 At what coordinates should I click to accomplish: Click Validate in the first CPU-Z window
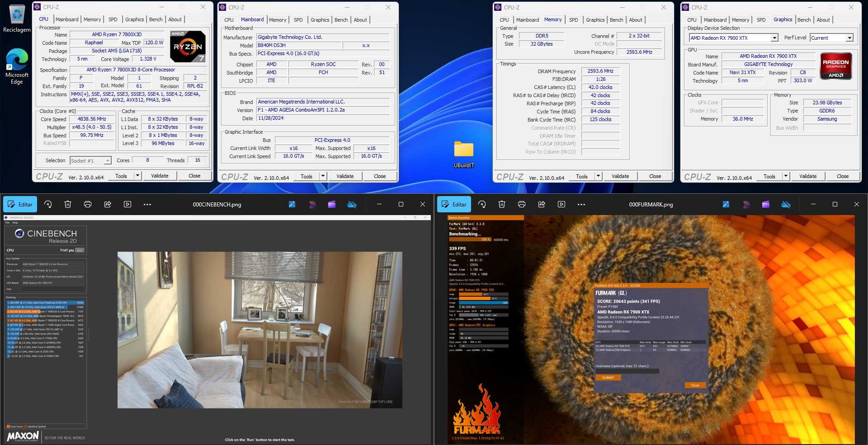click(160, 176)
